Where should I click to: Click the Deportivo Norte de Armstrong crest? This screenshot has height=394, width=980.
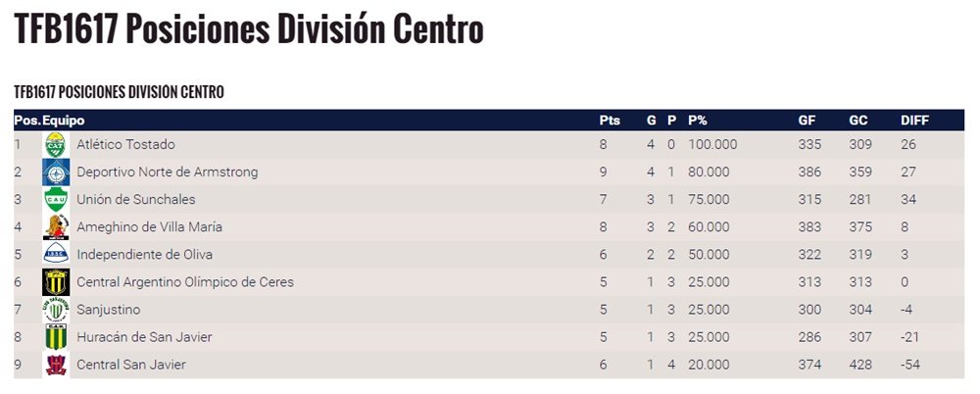click(x=56, y=172)
